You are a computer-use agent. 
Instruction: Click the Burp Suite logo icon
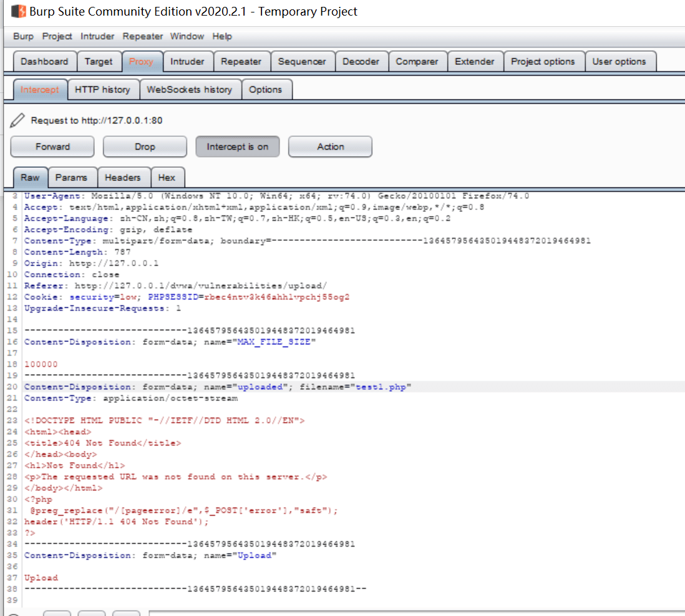[x=19, y=11]
